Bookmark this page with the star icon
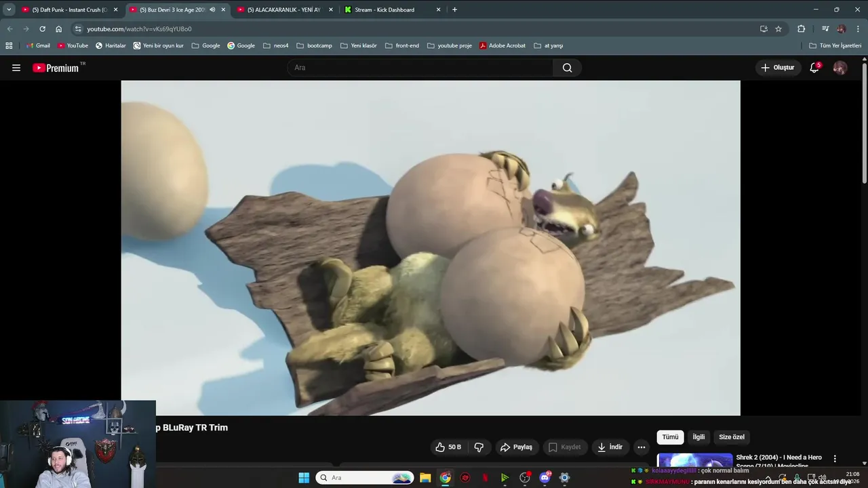 778,29
